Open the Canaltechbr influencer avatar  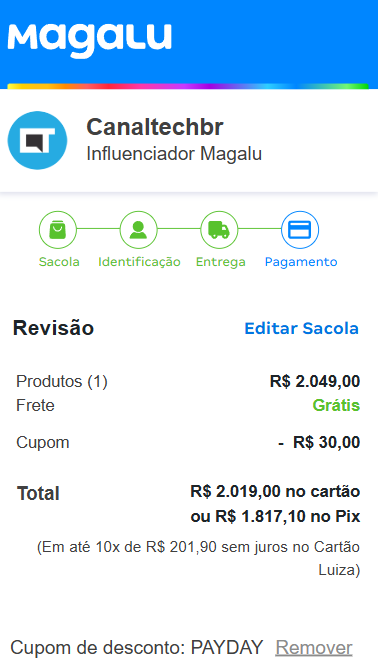[x=37, y=140]
